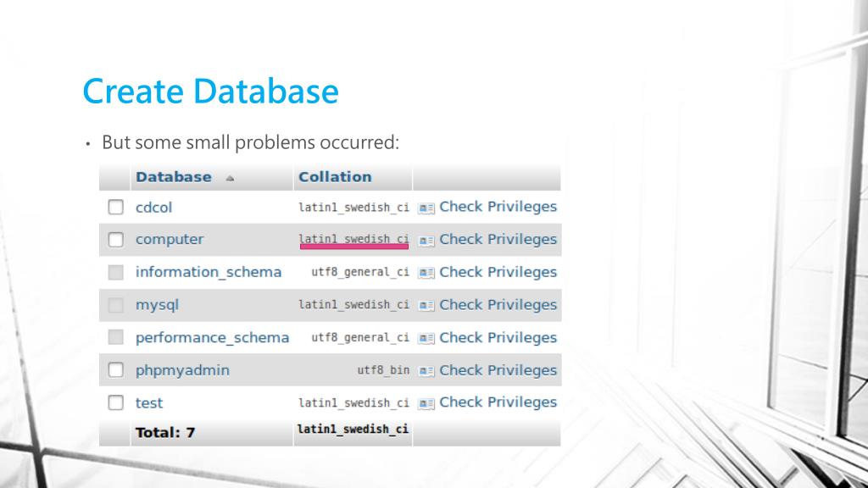
Task: Sort by the Database column header
Action: click(173, 177)
